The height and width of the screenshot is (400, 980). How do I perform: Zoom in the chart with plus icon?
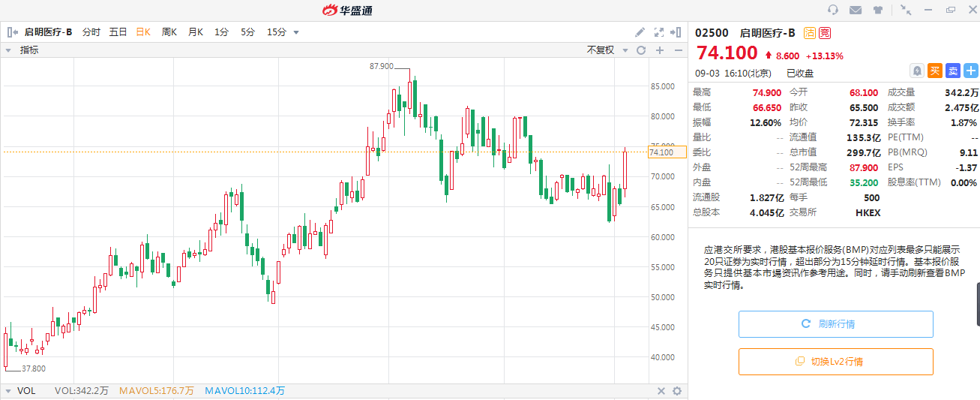coord(660,50)
